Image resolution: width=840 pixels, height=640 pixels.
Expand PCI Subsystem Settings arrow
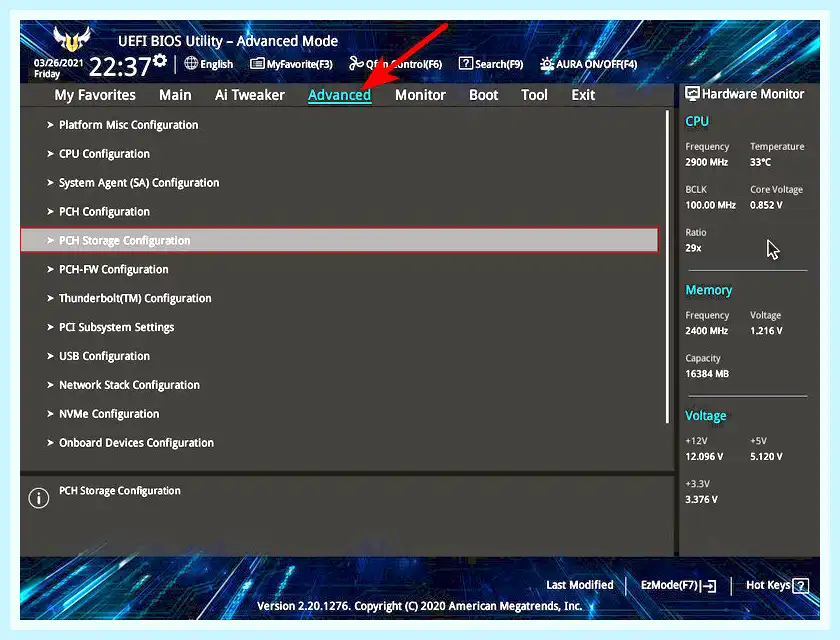(x=50, y=327)
